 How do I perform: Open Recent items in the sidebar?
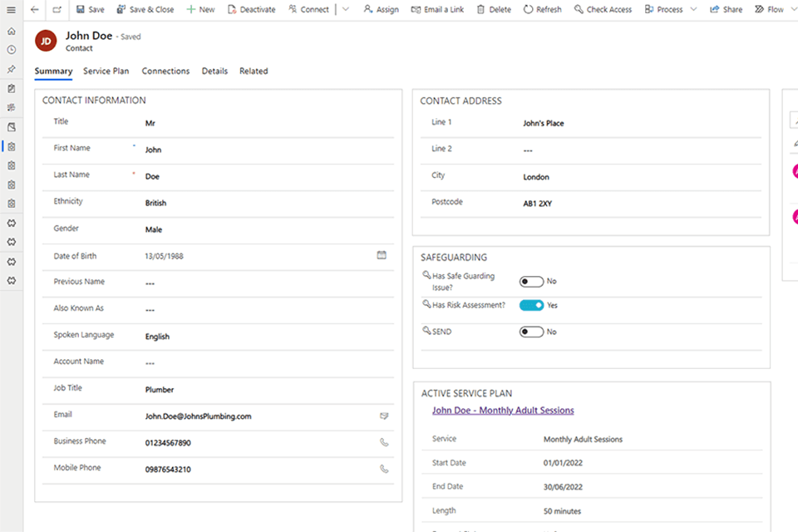11,50
